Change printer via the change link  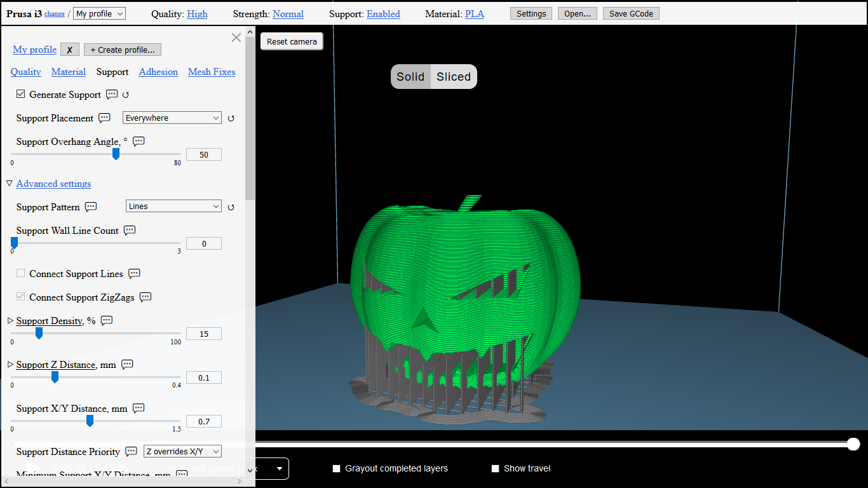click(x=54, y=13)
